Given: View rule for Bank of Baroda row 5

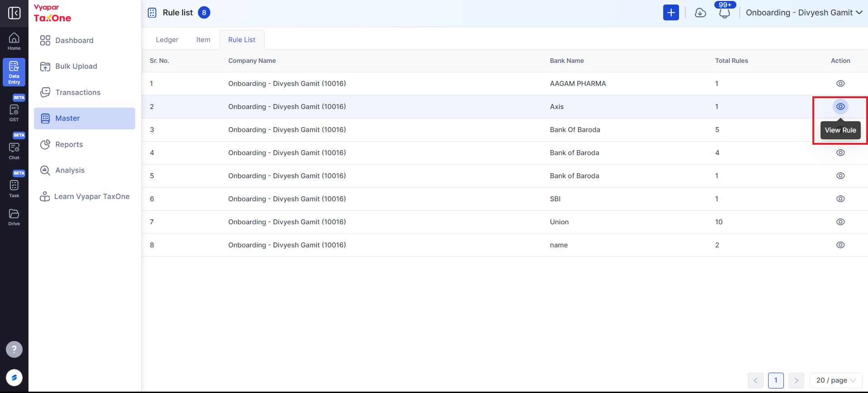Looking at the screenshot, I should (x=840, y=176).
